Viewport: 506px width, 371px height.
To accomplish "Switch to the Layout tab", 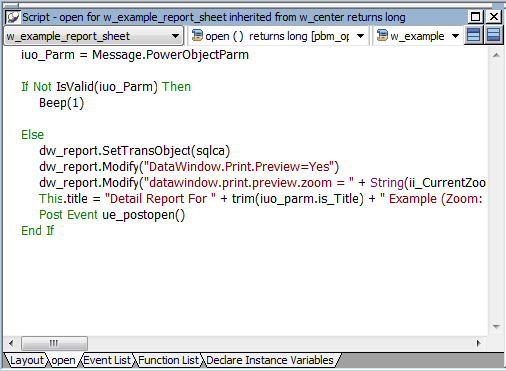I will click(27, 360).
